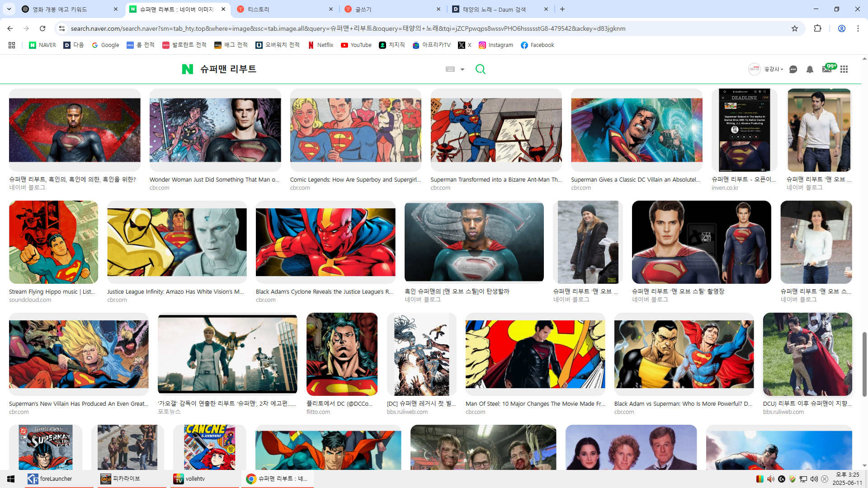This screenshot has width=868, height=488.
Task: Expand the search box dropdown arrow
Action: tap(462, 70)
